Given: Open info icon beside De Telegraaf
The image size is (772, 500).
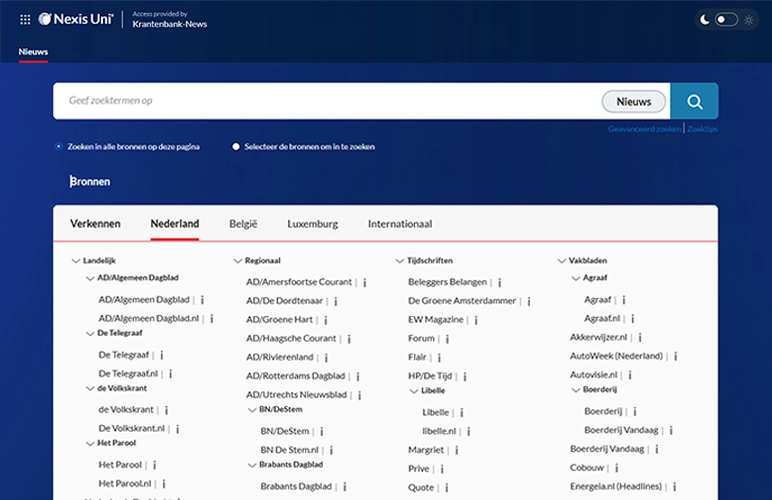Looking at the screenshot, I should tap(161, 355).
